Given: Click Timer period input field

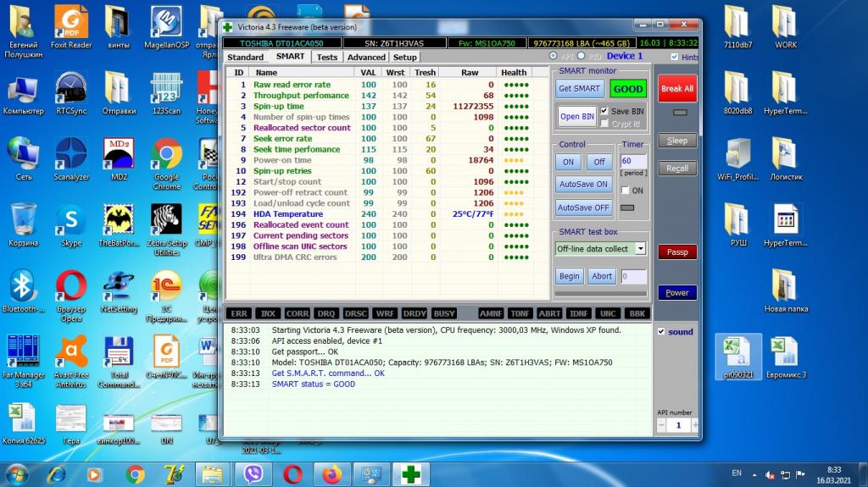Looking at the screenshot, I should click(633, 161).
